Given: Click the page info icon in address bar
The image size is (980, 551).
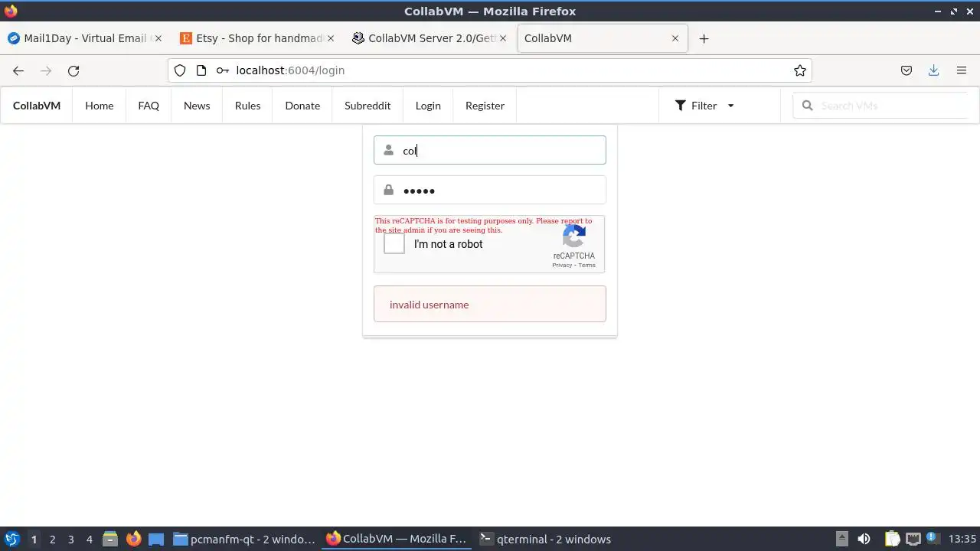Looking at the screenshot, I should (x=201, y=70).
